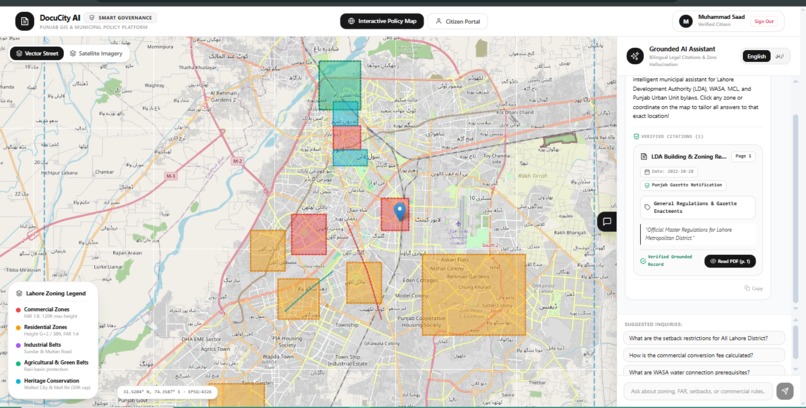
Task: Click the Verified Citations (1) heading
Action: [x=672, y=137]
